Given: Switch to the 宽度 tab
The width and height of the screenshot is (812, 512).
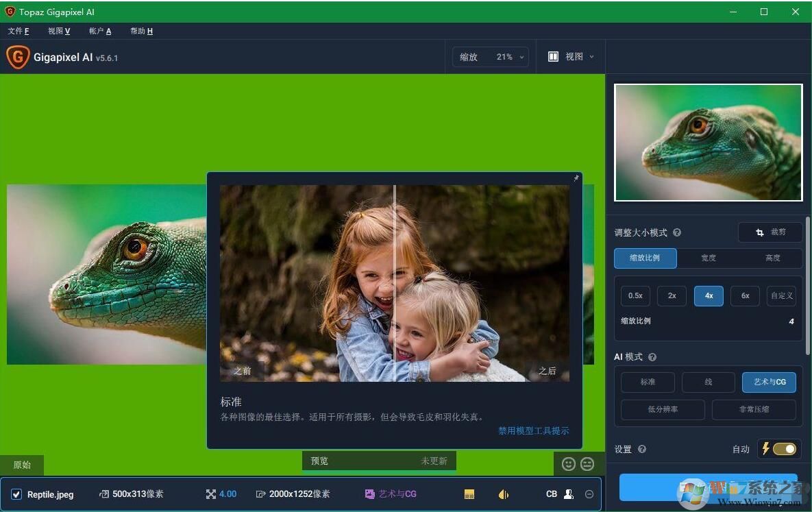Looking at the screenshot, I should 708,258.
